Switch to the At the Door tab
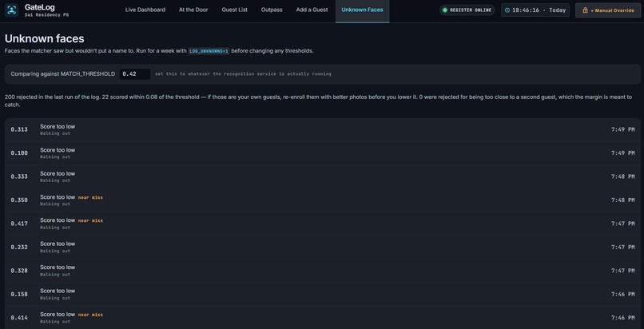The width and height of the screenshot is (644, 329). click(x=193, y=10)
